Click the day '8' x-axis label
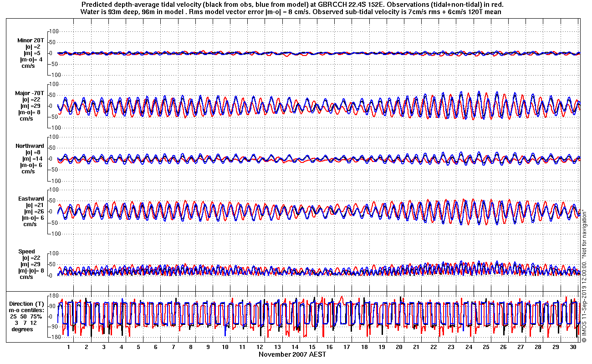This screenshot has width=592, height=364. tap(191, 347)
